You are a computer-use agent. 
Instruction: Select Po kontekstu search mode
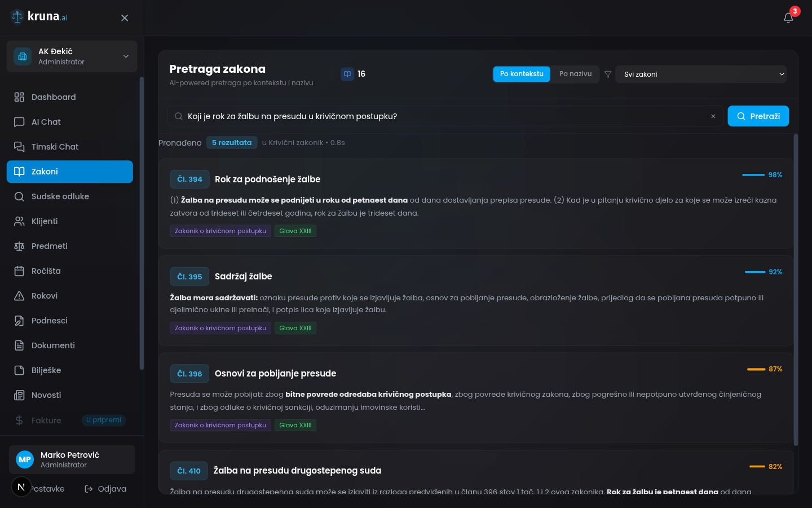pos(521,74)
